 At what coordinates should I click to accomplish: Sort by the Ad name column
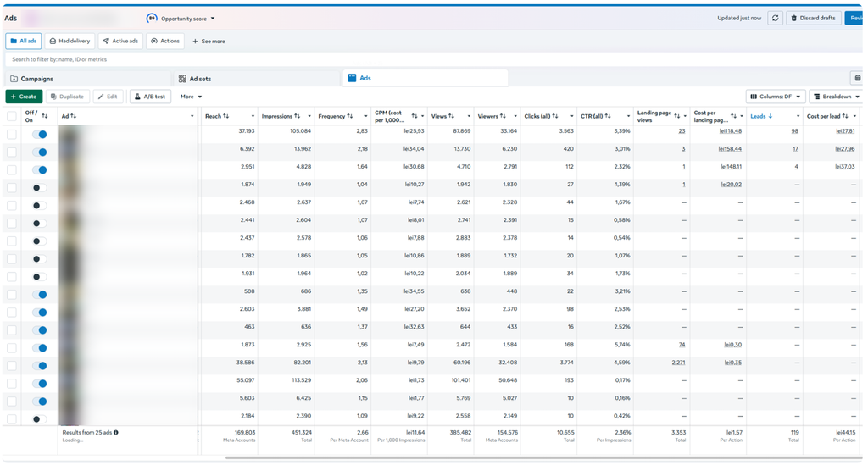click(x=73, y=116)
